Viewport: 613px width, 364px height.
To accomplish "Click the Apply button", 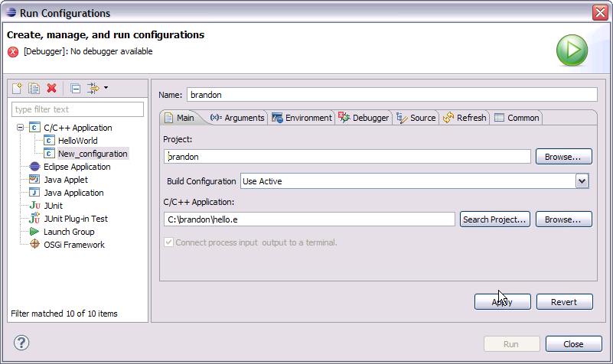I will 503,302.
